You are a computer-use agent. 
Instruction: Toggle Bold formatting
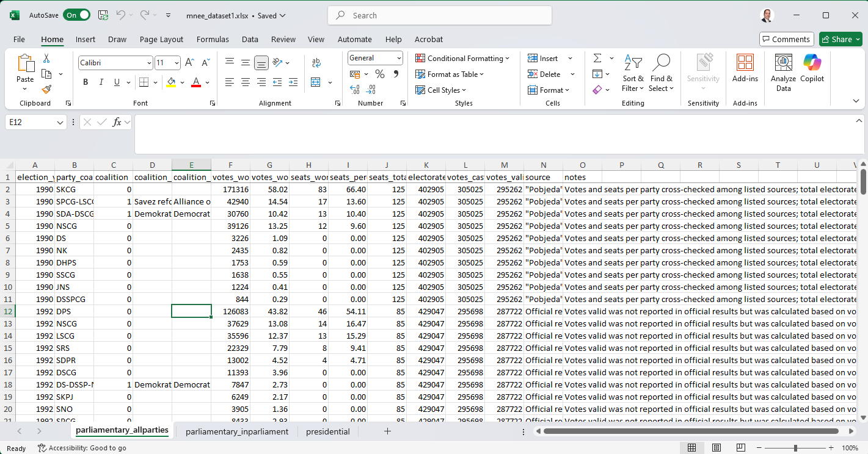(86, 82)
